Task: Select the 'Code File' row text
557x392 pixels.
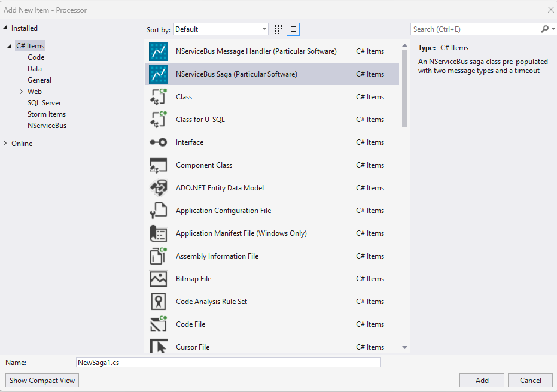Action: coord(191,324)
